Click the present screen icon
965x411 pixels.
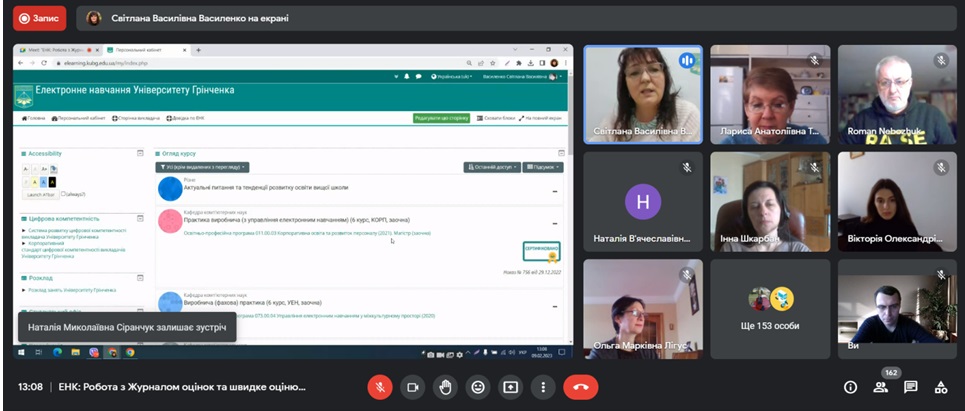[510, 387]
